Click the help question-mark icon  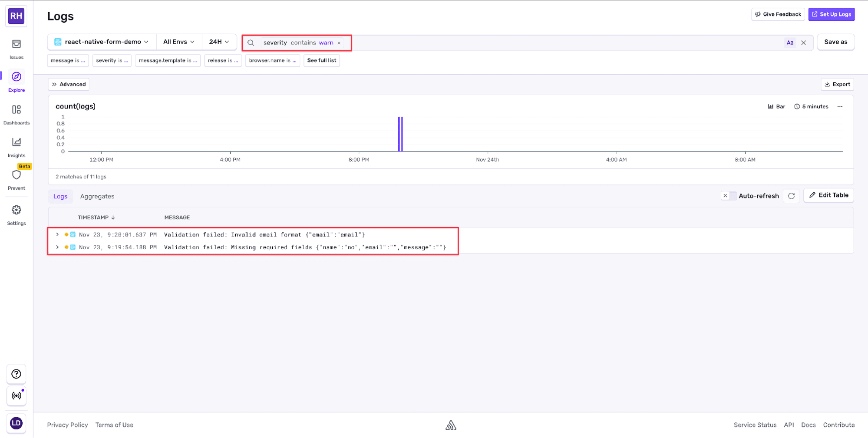point(16,374)
